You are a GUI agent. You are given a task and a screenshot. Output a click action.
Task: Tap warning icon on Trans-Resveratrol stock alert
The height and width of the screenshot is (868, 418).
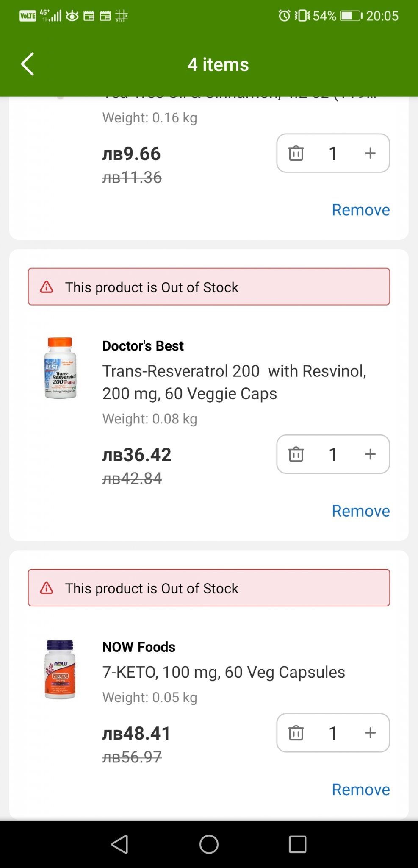47,287
